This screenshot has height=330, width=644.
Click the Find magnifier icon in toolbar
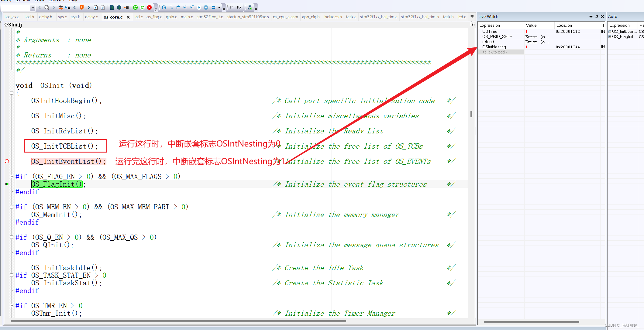point(46,7)
